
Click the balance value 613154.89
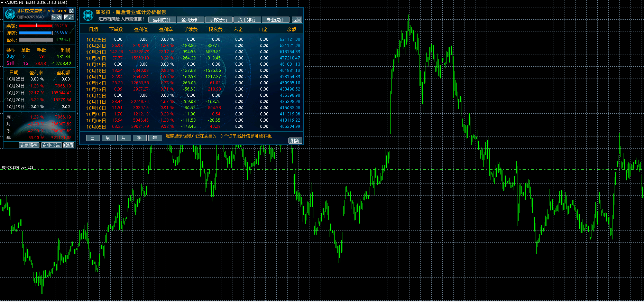click(290, 52)
